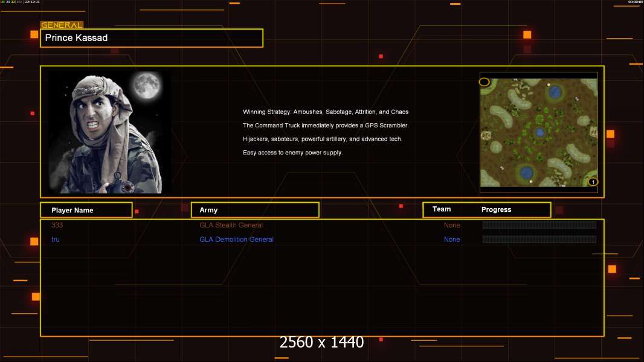The height and width of the screenshot is (362, 644).
Task: Select player tru in the list
Action: coord(56,240)
